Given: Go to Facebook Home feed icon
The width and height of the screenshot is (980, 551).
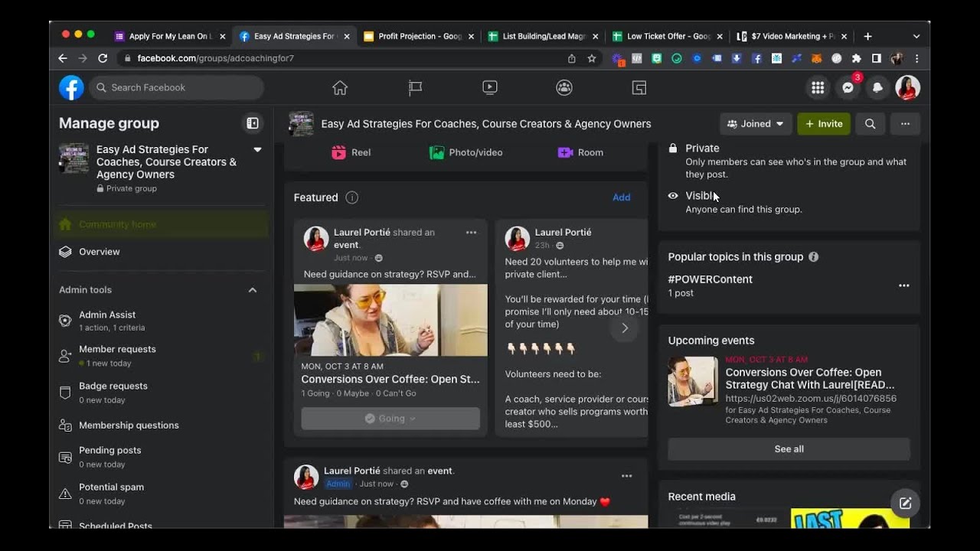Looking at the screenshot, I should coord(340,88).
